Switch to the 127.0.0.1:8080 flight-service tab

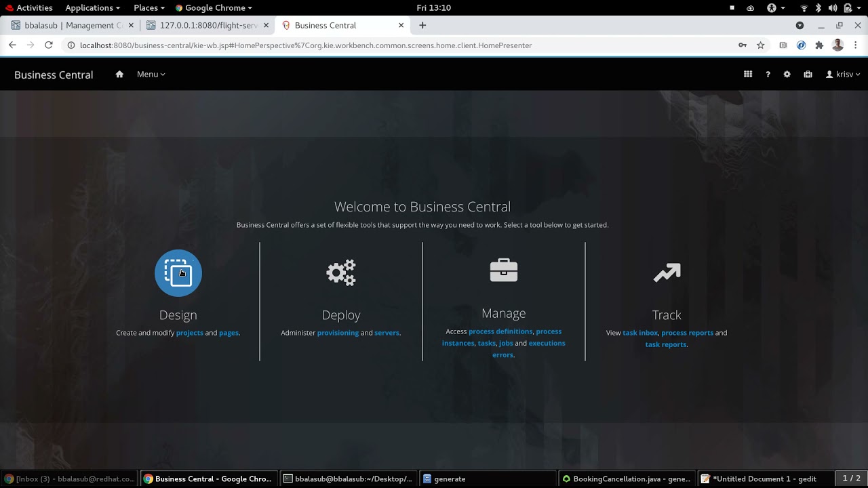pyautogui.click(x=207, y=25)
